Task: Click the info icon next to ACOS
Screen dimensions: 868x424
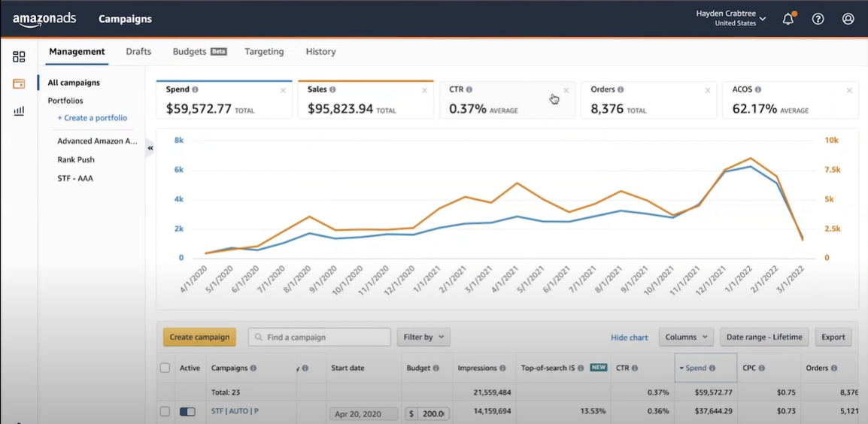Action: (x=758, y=89)
